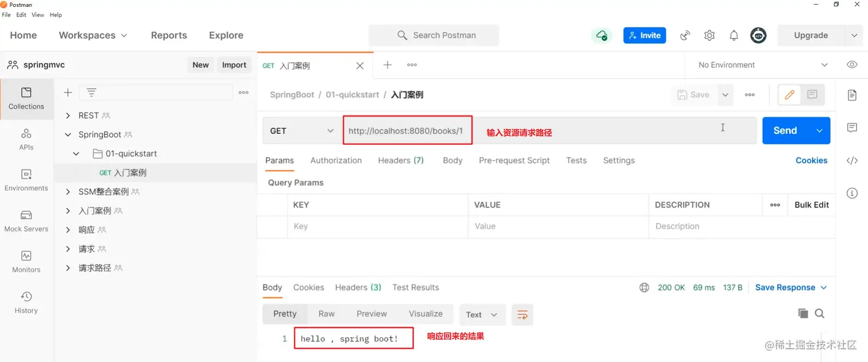Open the tab bar more options ellipsis
Image resolution: width=868 pixels, height=362 pixels.
(x=412, y=65)
